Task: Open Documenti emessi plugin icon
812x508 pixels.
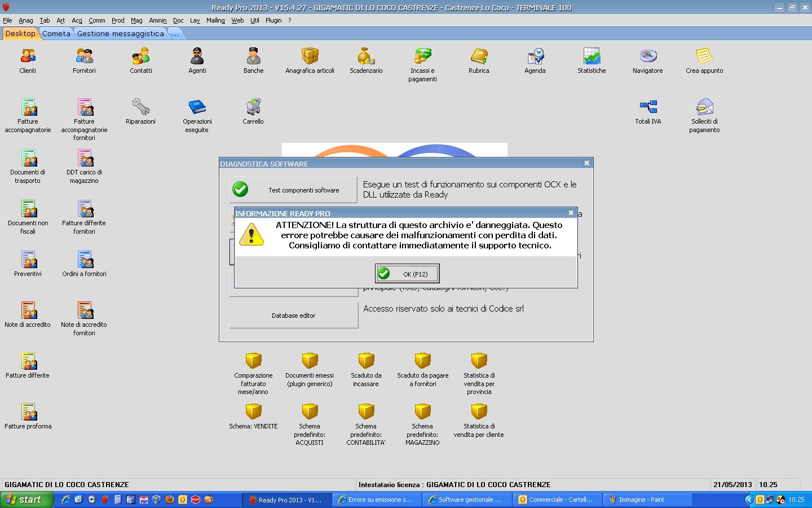Action: (310, 361)
